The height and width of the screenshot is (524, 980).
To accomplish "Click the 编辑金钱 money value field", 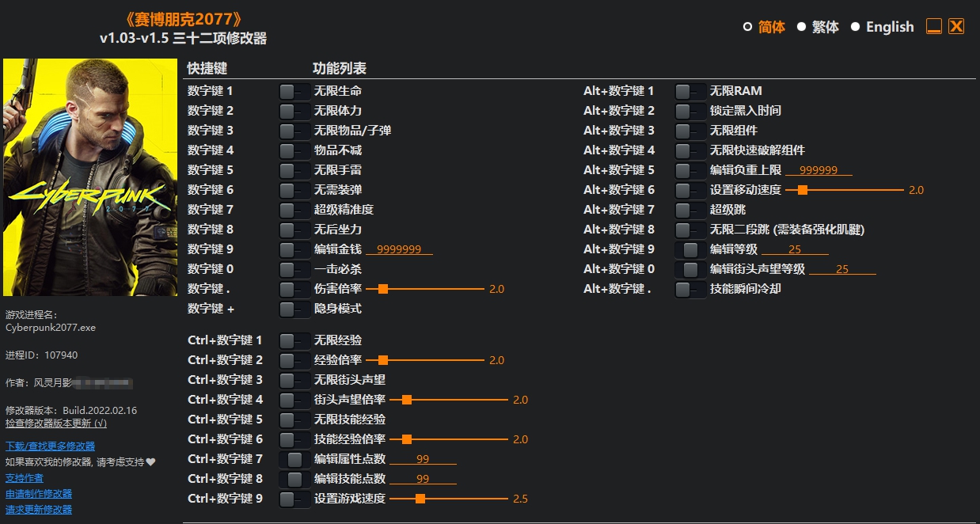I will click(x=401, y=249).
